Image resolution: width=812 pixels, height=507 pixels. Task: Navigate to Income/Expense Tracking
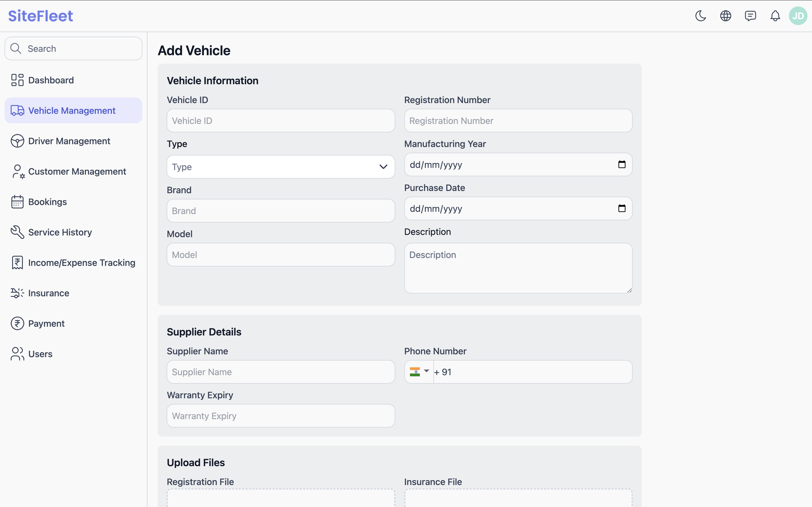(x=81, y=263)
